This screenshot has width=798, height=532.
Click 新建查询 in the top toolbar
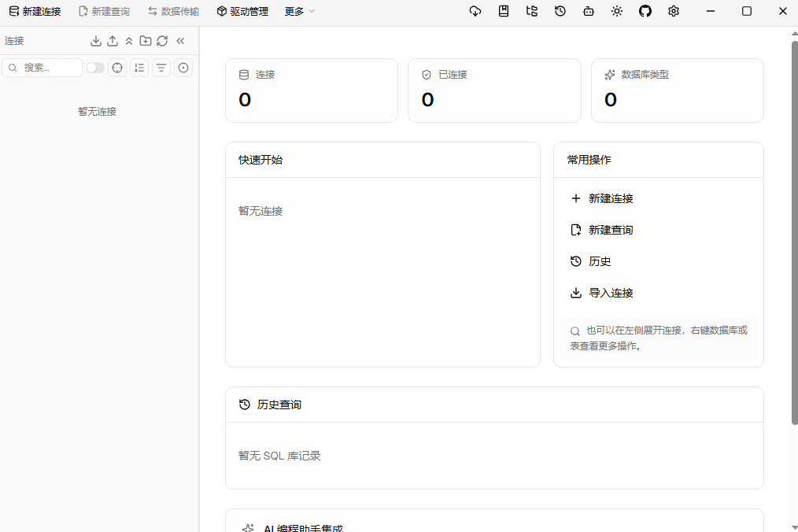tap(105, 11)
